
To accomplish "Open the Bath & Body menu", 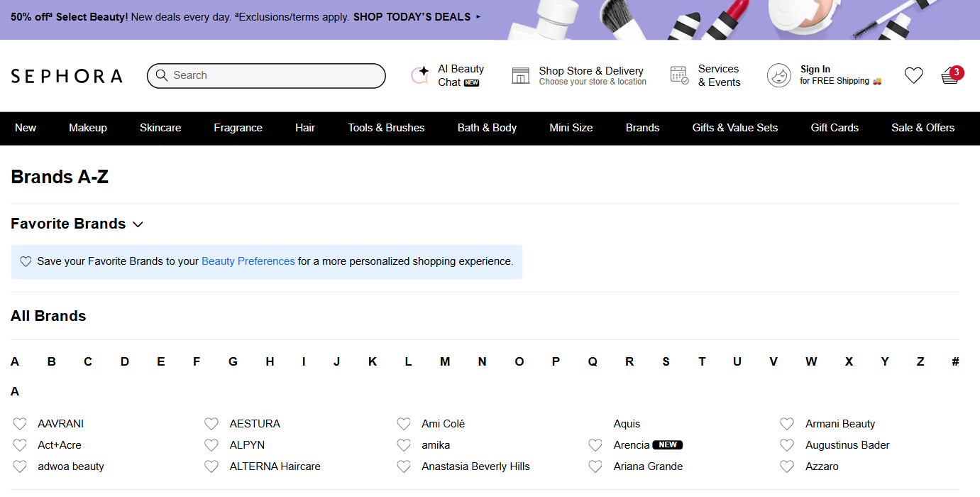I will (487, 128).
